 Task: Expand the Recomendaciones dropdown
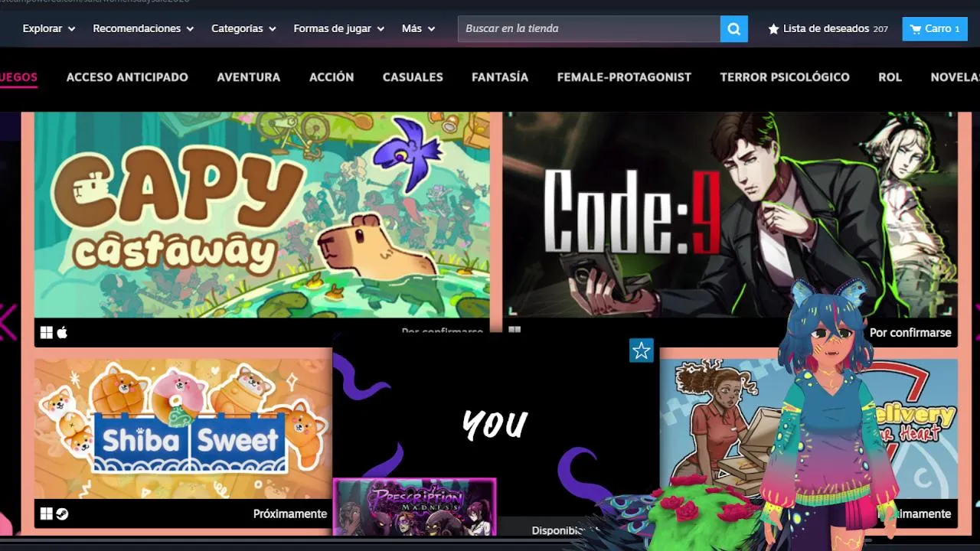click(x=143, y=28)
